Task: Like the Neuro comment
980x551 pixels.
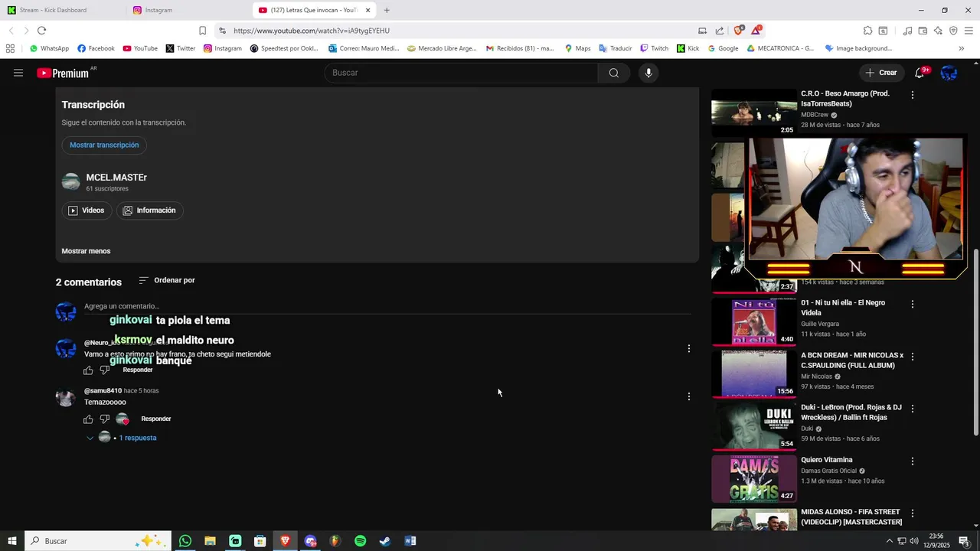Action: click(x=88, y=370)
